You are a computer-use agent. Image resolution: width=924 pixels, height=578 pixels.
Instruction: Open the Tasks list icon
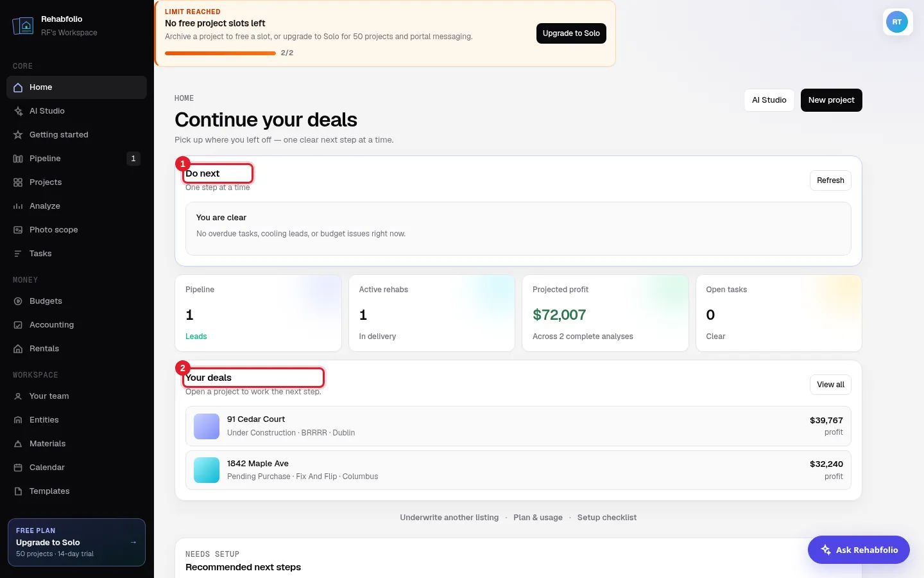tap(18, 254)
